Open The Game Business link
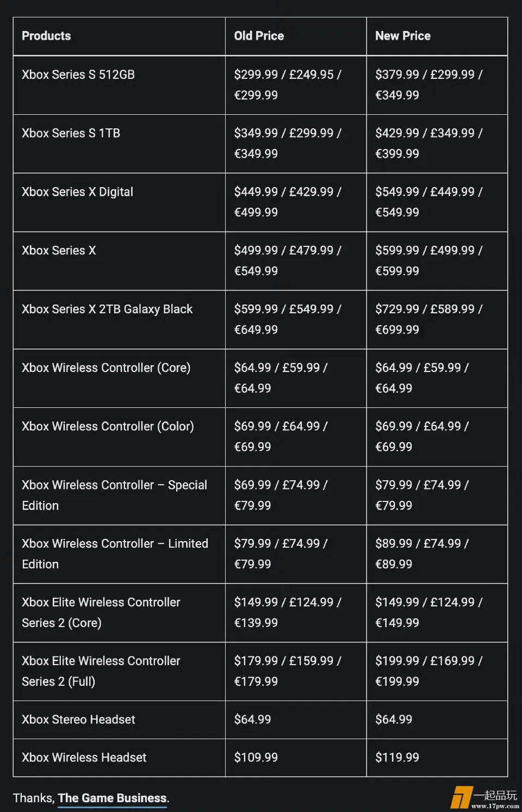Screen dimensions: 522x812 coord(113,798)
